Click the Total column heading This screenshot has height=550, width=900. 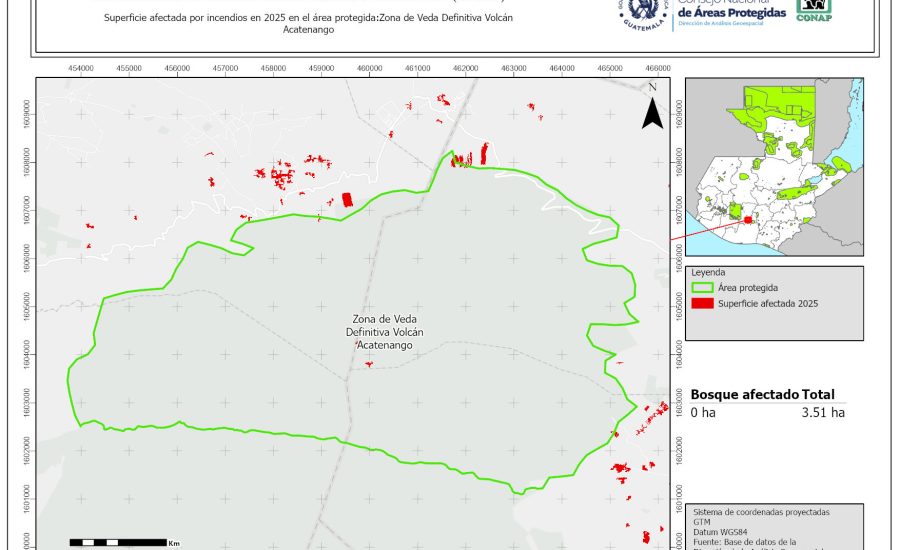(x=817, y=395)
